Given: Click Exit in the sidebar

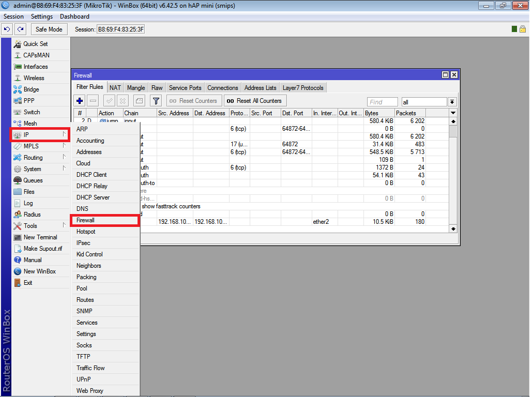Looking at the screenshot, I should 41,283.
